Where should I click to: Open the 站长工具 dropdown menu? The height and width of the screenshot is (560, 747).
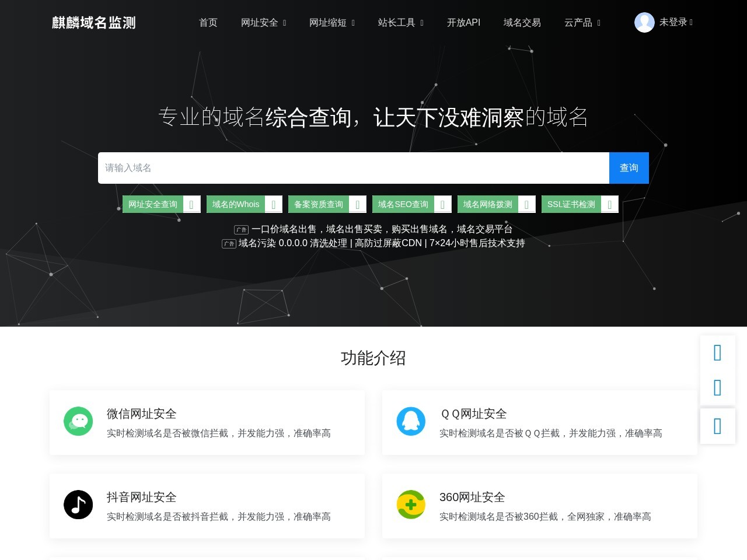[x=400, y=23]
